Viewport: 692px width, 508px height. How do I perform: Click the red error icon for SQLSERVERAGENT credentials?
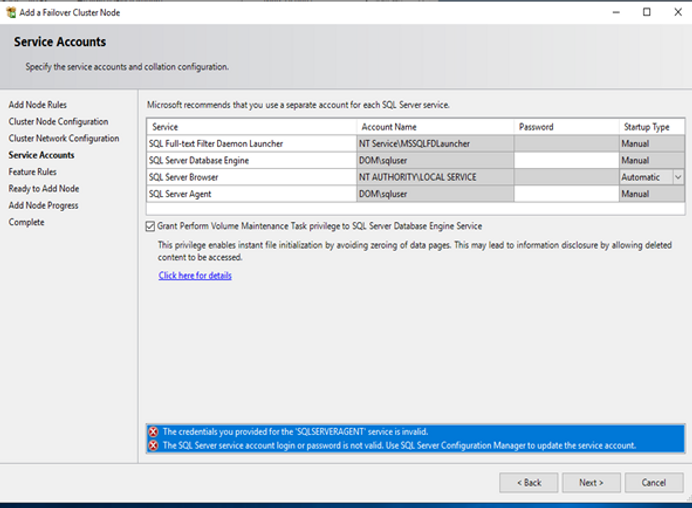[153, 431]
